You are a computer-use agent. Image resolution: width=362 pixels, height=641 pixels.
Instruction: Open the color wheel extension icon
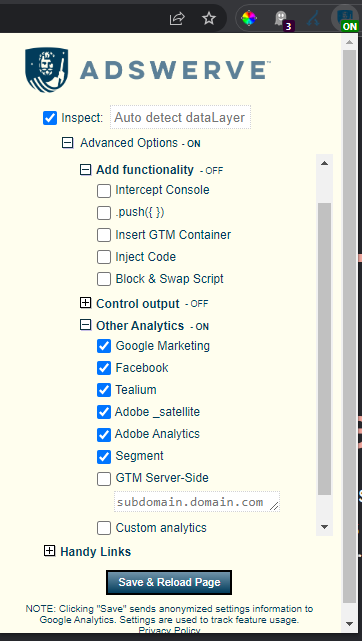(249, 18)
